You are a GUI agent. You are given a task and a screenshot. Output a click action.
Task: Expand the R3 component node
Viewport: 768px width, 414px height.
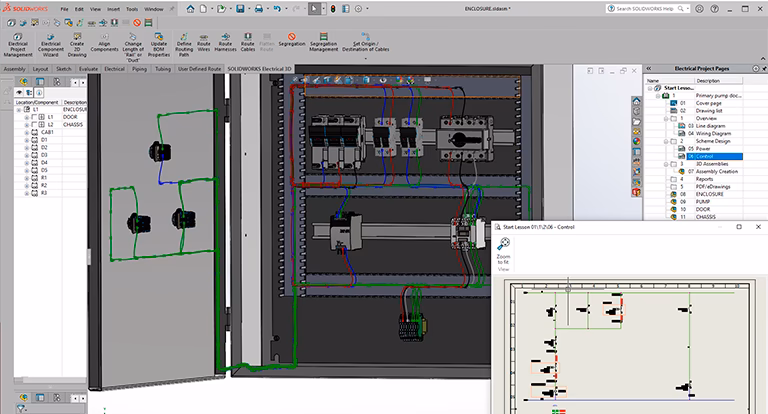click(x=26, y=193)
